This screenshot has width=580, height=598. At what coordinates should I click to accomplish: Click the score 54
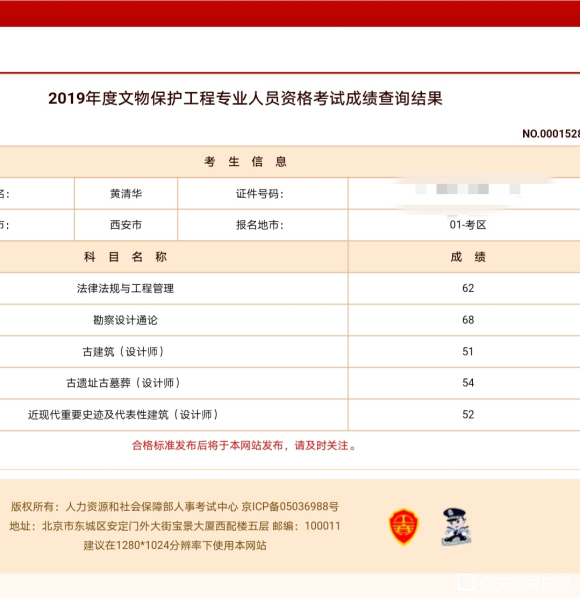click(x=468, y=383)
